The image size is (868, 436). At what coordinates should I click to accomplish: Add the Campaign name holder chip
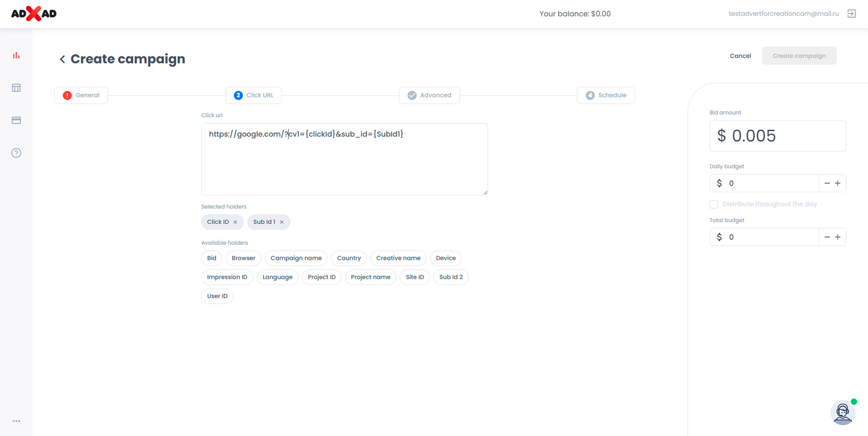pos(296,258)
